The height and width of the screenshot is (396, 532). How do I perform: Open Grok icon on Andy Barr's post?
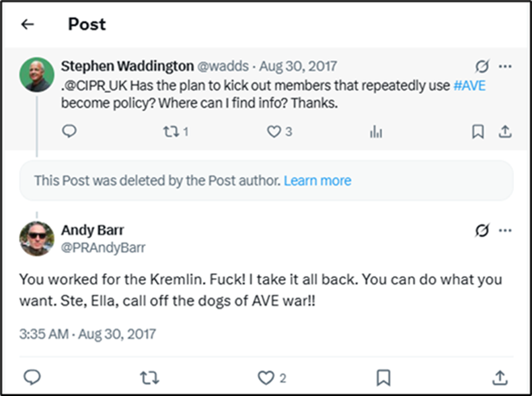(482, 231)
